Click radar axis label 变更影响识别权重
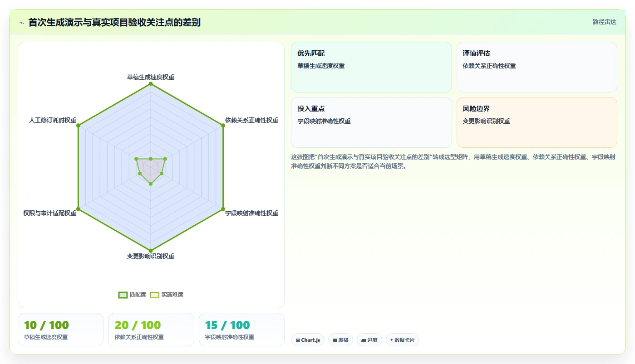 151,256
